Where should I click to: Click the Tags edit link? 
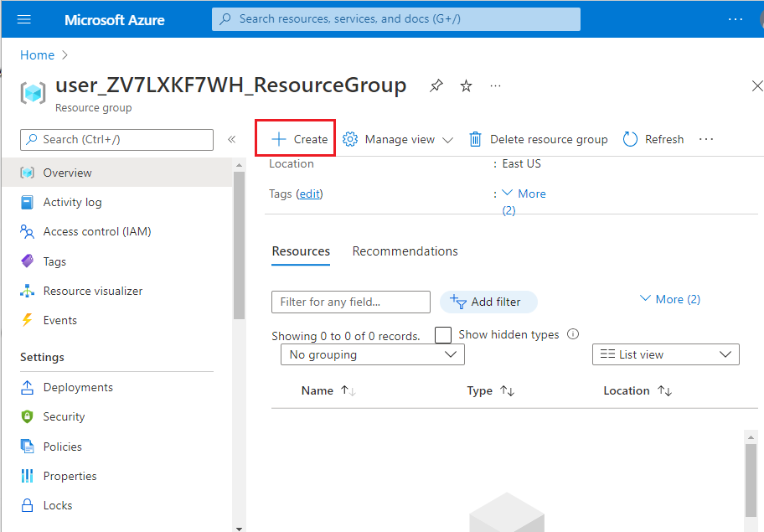tap(309, 194)
